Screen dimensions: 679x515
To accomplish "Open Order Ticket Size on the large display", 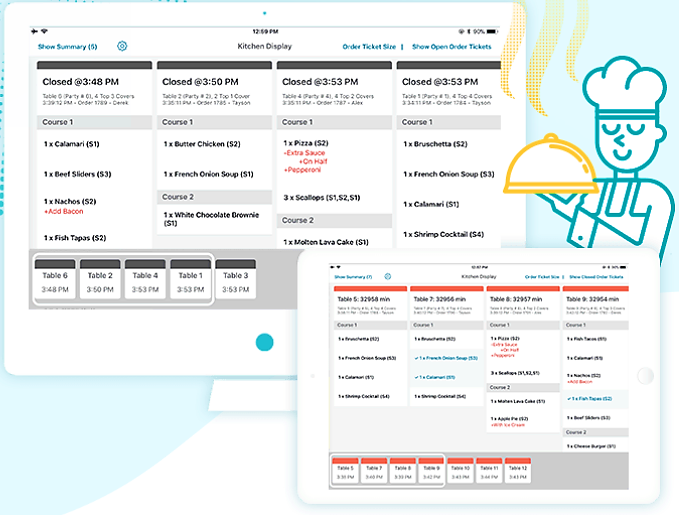I will [369, 46].
